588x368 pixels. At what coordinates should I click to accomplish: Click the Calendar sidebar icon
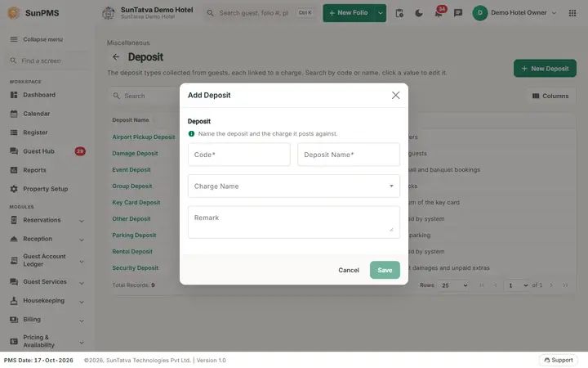tap(14, 114)
